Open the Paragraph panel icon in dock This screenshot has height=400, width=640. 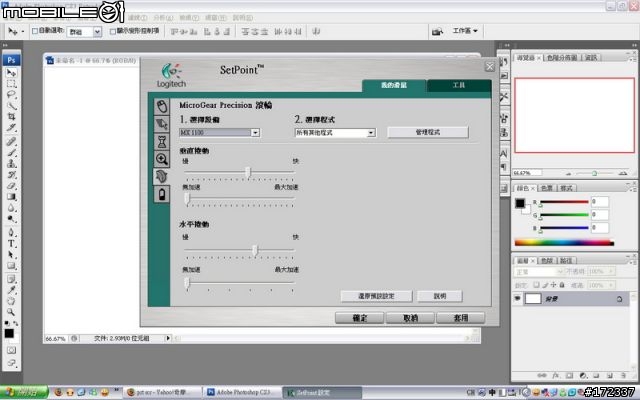point(504,167)
